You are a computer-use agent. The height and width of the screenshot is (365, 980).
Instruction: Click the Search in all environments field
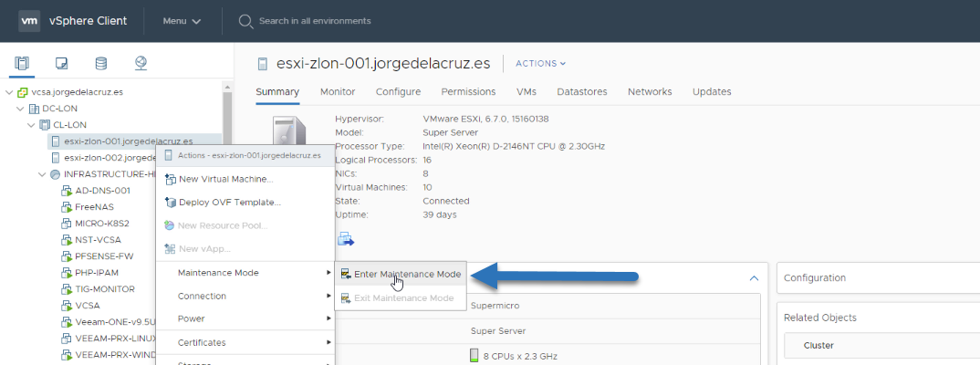tap(315, 21)
